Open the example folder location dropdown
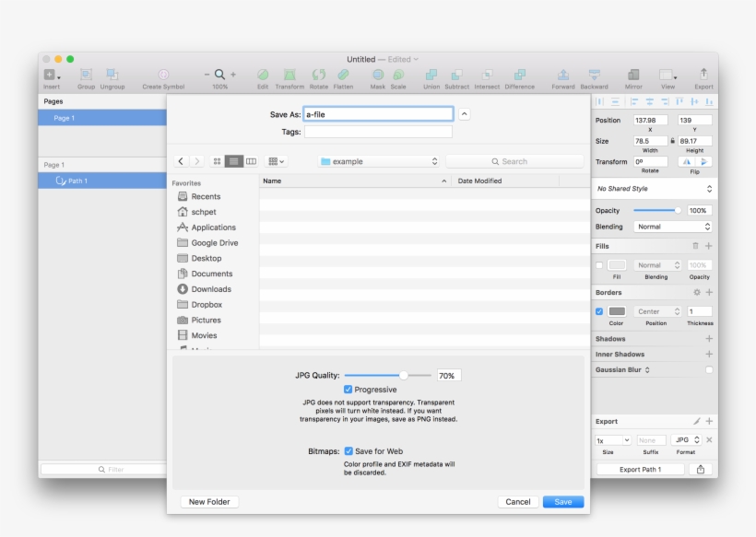The width and height of the screenshot is (756, 537). [379, 161]
